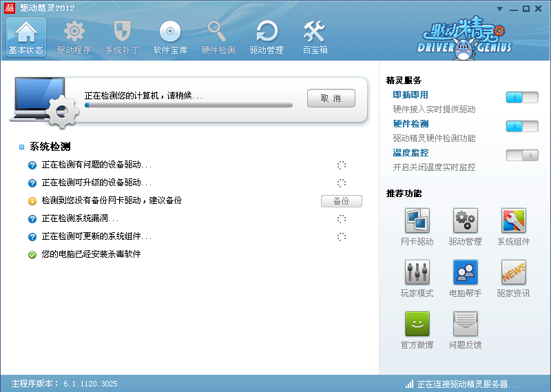The width and height of the screenshot is (551, 392).
Task: Open the 系统组件 icon
Action: click(513, 220)
